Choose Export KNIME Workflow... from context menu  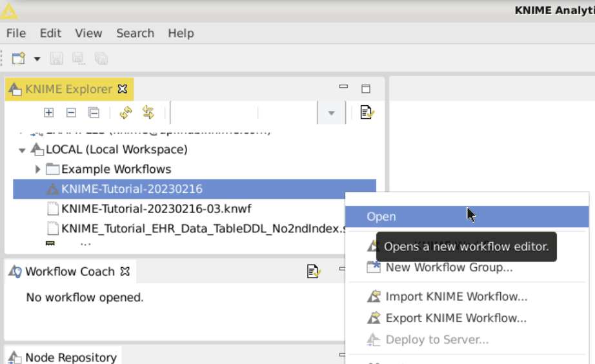[x=456, y=318]
